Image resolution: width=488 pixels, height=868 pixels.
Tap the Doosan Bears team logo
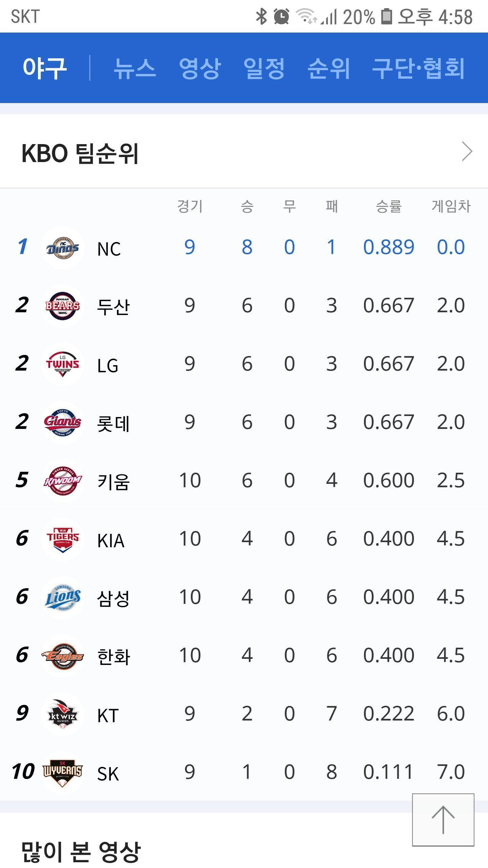tap(63, 306)
